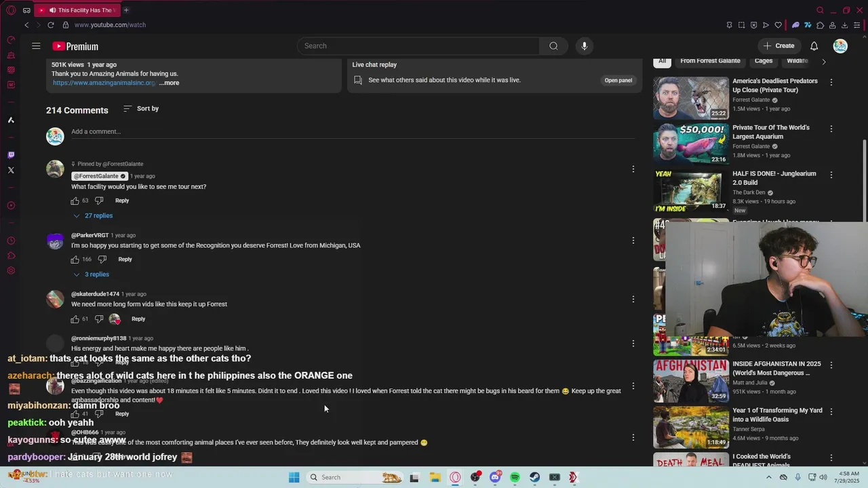Image resolution: width=868 pixels, height=488 pixels.
Task: Open Private Tour Aquarium video thumbnail
Action: (x=691, y=144)
